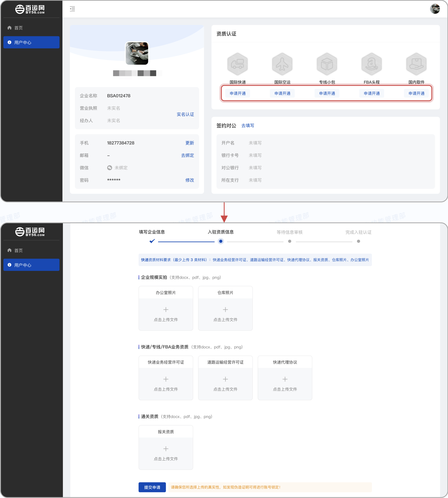The width and height of the screenshot is (448, 498).
Task: Click 修改 to change the password
Action: [190, 180]
